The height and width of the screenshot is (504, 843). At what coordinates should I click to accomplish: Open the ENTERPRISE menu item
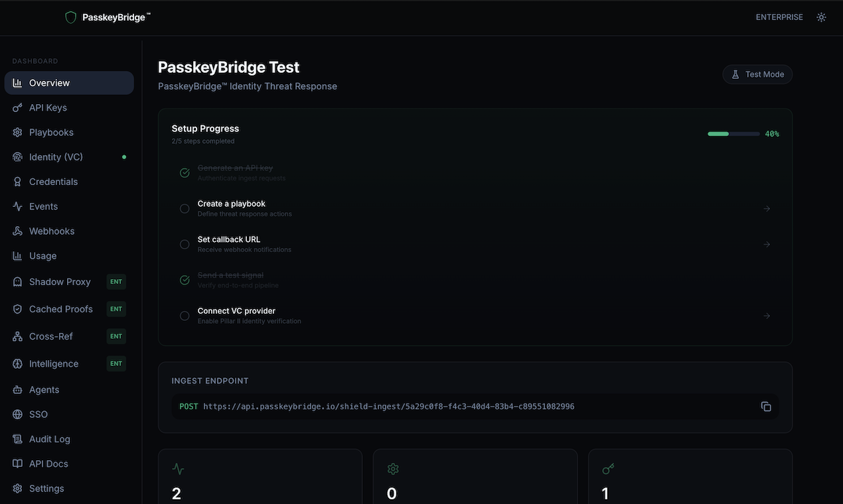click(x=779, y=17)
